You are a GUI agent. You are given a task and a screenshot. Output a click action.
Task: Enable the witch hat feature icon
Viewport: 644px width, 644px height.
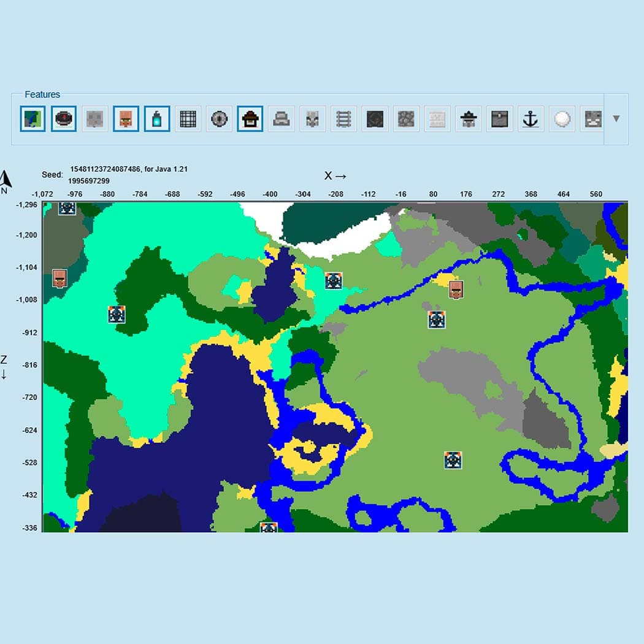coord(469,119)
